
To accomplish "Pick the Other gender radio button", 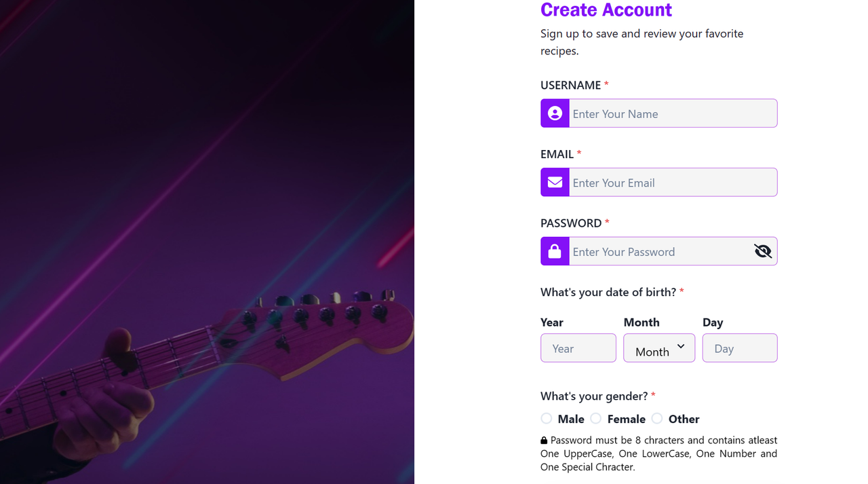I will tap(657, 419).
